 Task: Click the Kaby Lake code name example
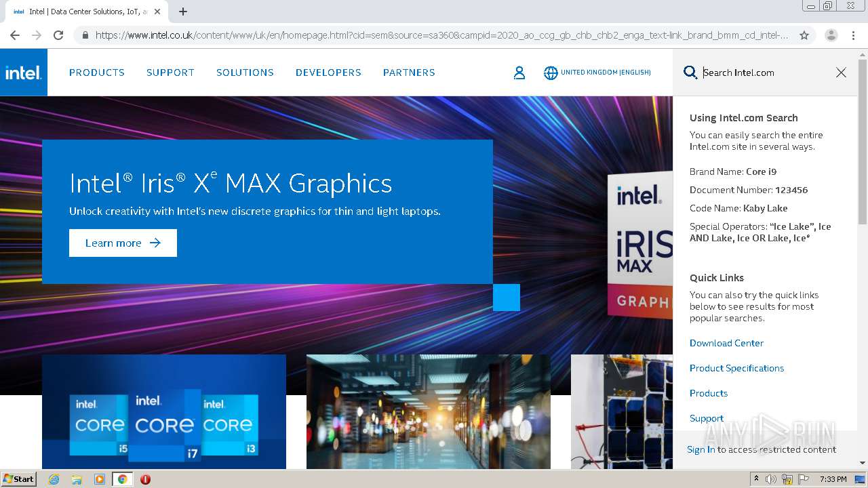tap(765, 208)
